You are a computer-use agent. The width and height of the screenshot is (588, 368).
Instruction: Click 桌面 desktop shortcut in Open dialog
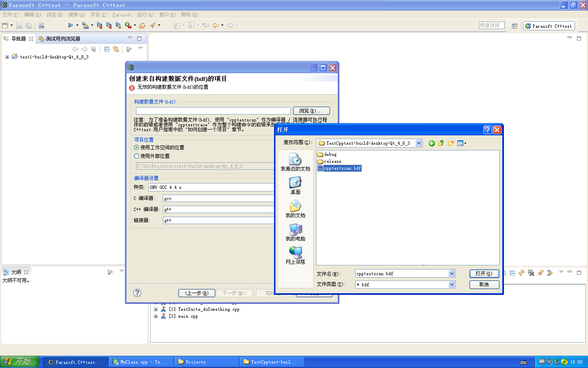click(x=295, y=185)
